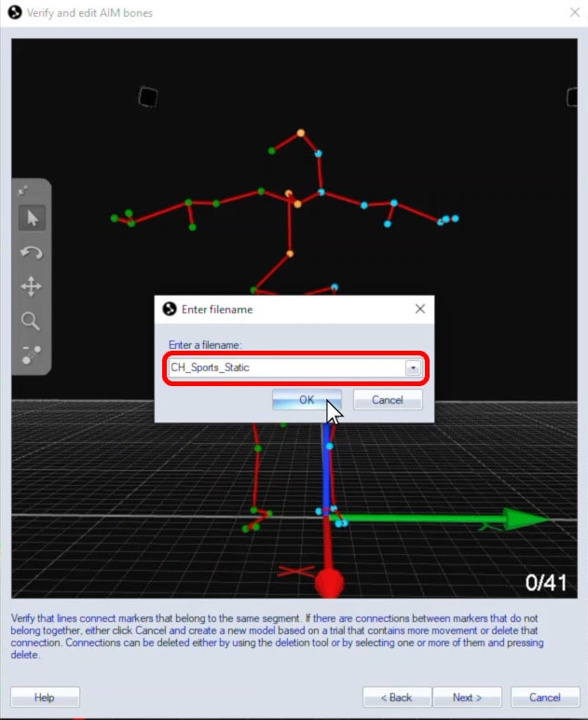Viewport: 588px width, 720px height.
Task: Close the Enter filename dialog
Action: pyautogui.click(x=419, y=309)
